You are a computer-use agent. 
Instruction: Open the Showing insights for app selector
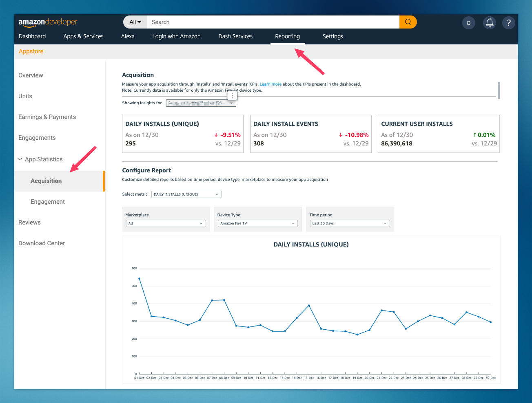click(201, 103)
